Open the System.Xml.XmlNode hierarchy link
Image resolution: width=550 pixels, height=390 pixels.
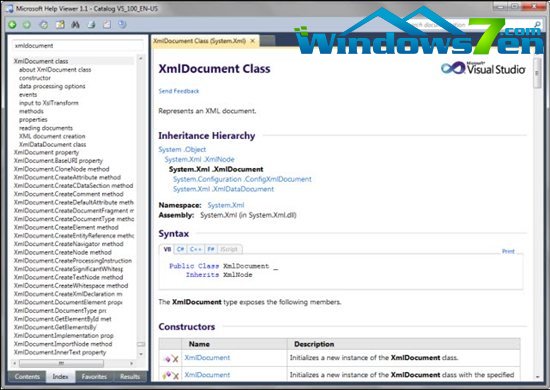click(199, 159)
